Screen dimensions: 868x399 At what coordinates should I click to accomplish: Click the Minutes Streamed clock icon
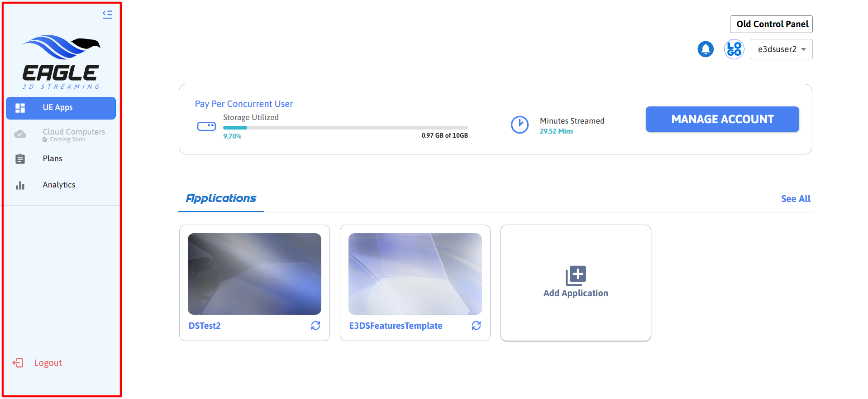pyautogui.click(x=520, y=125)
